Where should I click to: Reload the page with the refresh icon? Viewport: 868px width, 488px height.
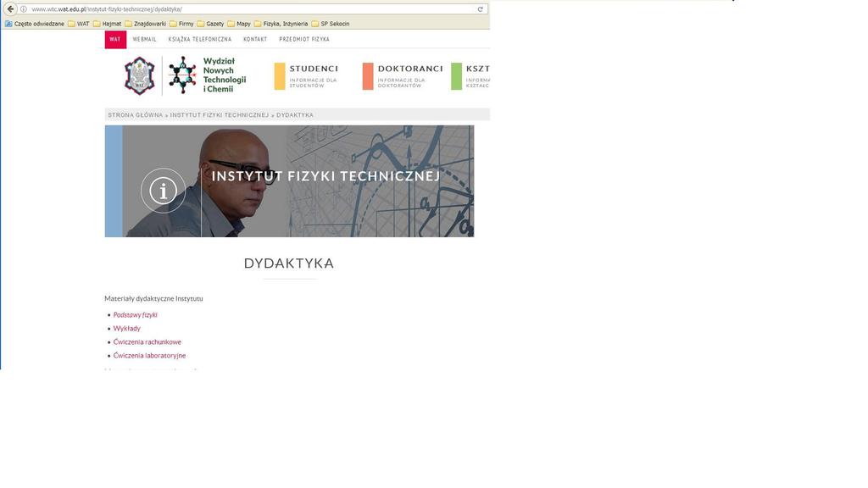coord(480,8)
